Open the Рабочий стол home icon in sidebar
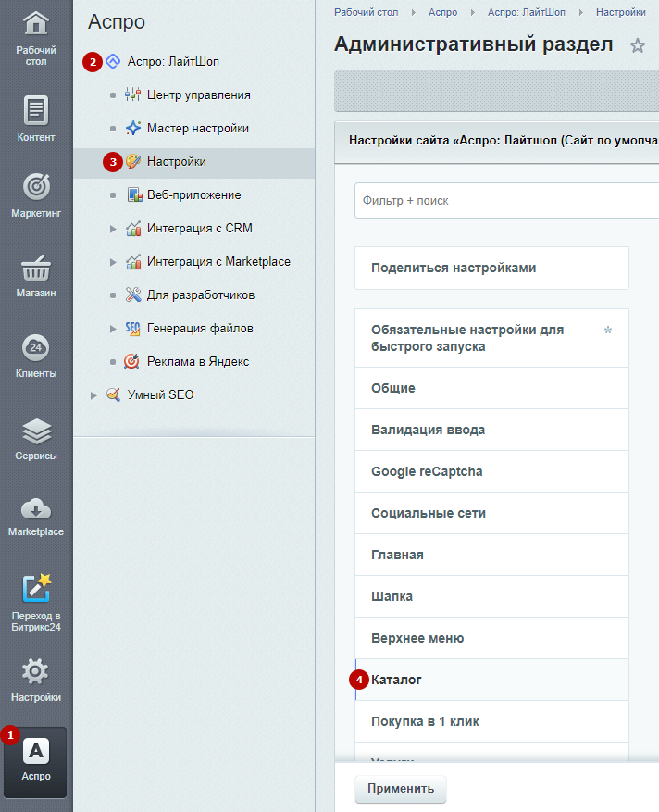The image size is (659, 812). 36,23
